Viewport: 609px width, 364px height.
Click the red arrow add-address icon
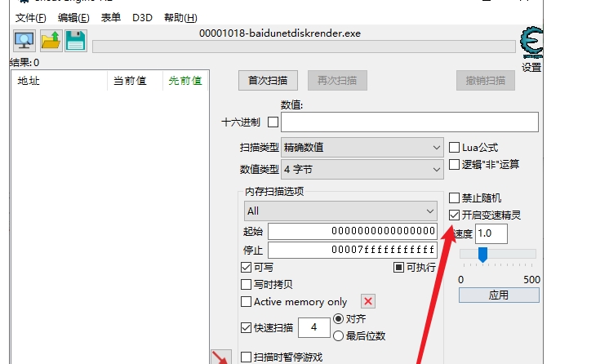point(220,357)
